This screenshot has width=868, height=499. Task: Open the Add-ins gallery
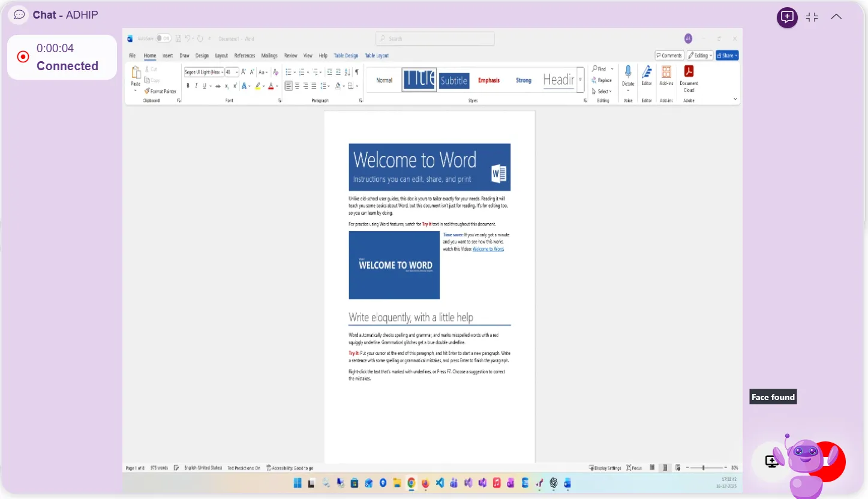click(666, 72)
